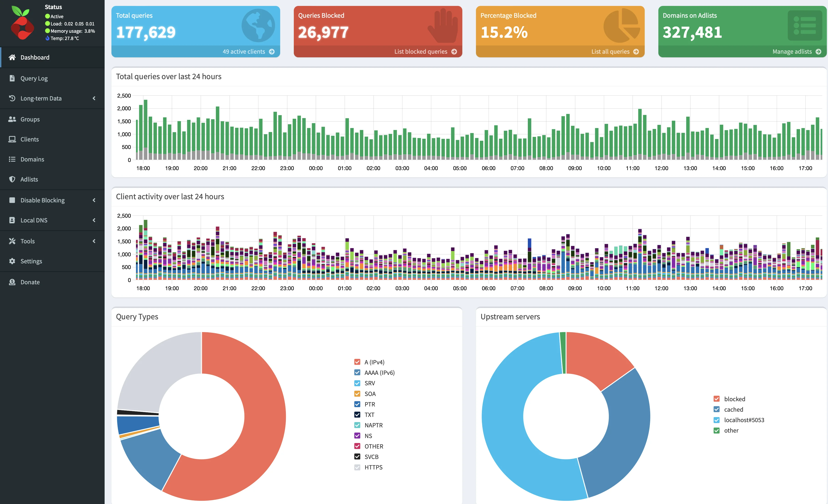Click the Groups people icon
Viewport: 828px width, 504px height.
(x=12, y=119)
